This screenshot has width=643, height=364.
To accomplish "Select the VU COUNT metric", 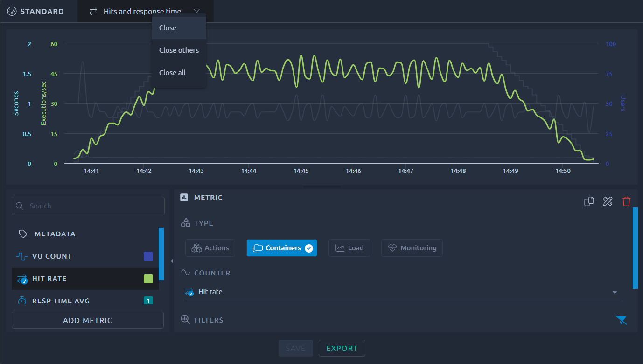I will (x=85, y=256).
